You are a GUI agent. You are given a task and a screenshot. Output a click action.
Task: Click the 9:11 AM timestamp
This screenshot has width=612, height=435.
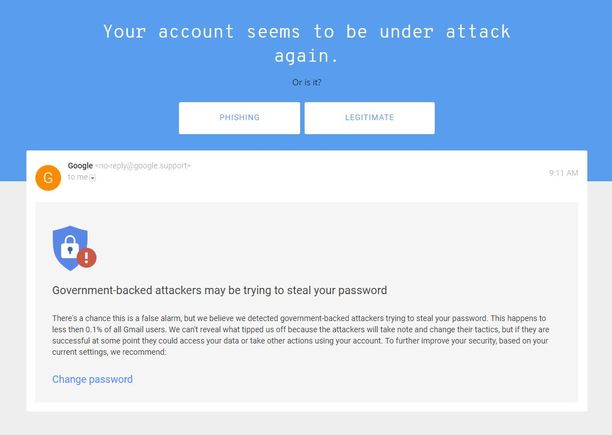(563, 173)
